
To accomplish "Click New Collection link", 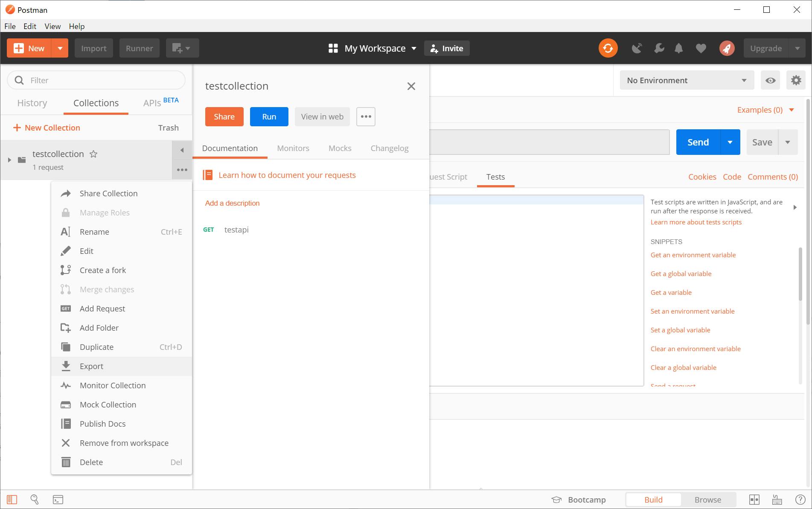I will coord(47,128).
